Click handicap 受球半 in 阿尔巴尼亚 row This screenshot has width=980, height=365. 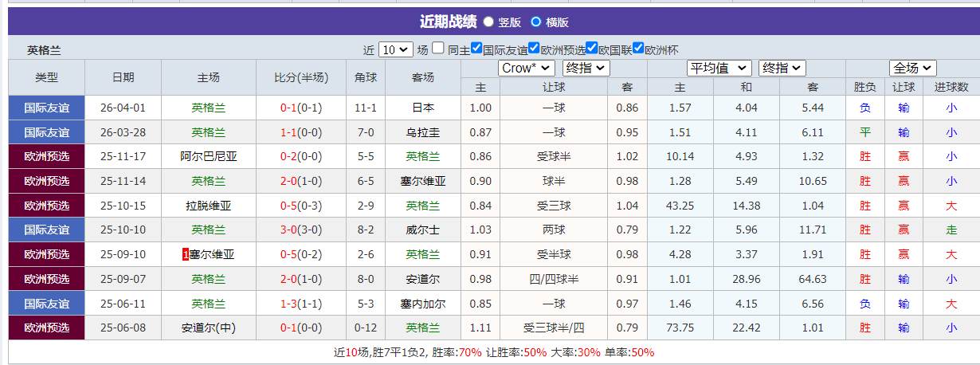click(x=554, y=157)
